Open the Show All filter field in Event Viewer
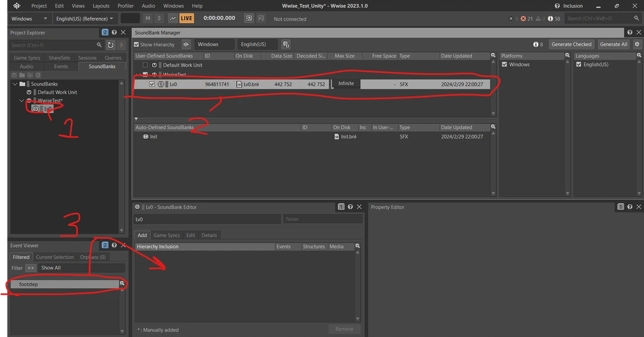This screenshot has width=644, height=337. coord(82,268)
